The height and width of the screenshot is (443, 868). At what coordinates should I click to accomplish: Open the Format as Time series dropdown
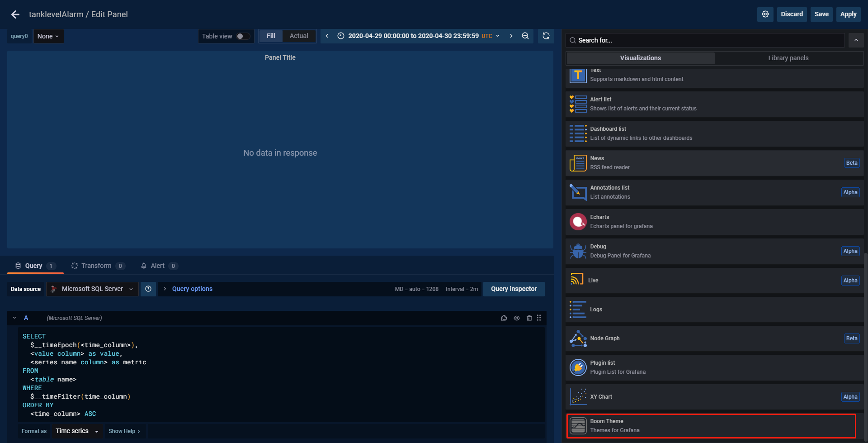coord(76,431)
